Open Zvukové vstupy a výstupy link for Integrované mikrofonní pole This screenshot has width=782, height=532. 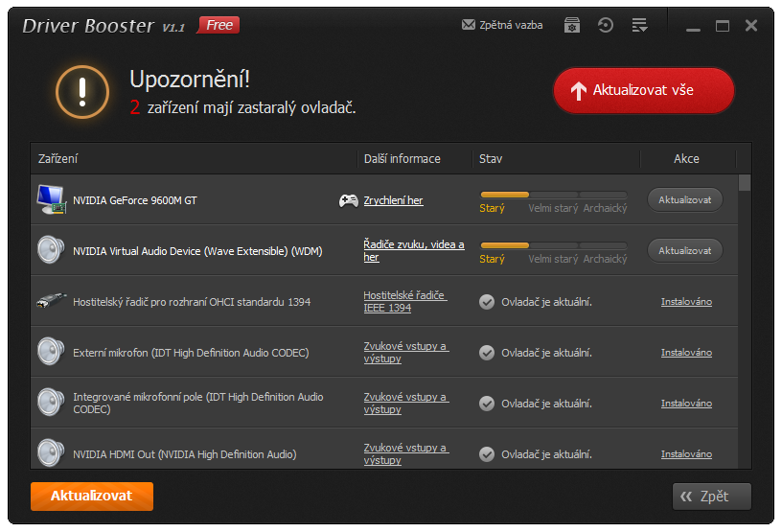406,404
